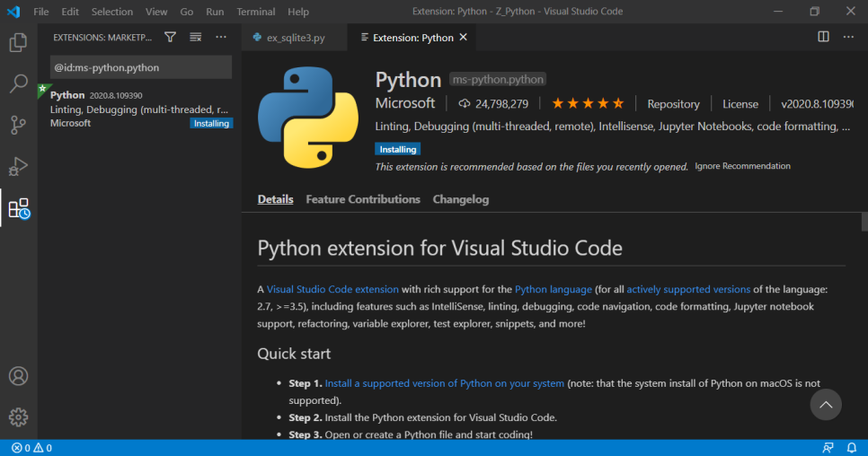Open the actively supported versions link
Viewport: 868px width, 456px height.
tap(688, 289)
